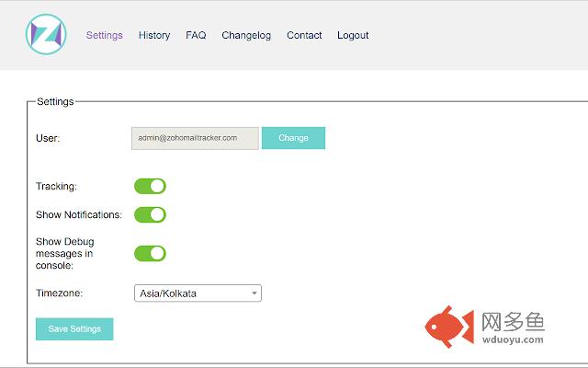This screenshot has height=368, width=588.
Task: Click the Zoho Mail Tracker logo
Action: (x=46, y=35)
